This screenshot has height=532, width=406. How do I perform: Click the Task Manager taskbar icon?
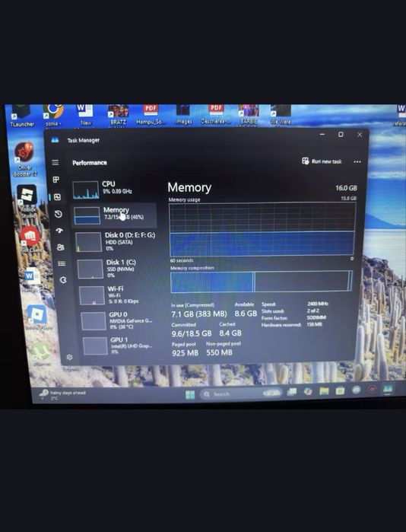(x=388, y=389)
